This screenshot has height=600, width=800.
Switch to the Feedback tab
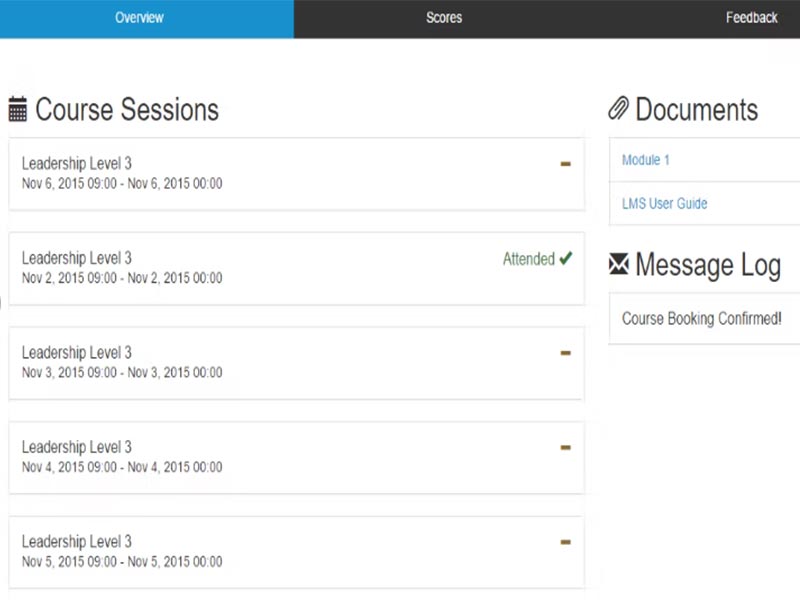tap(752, 17)
